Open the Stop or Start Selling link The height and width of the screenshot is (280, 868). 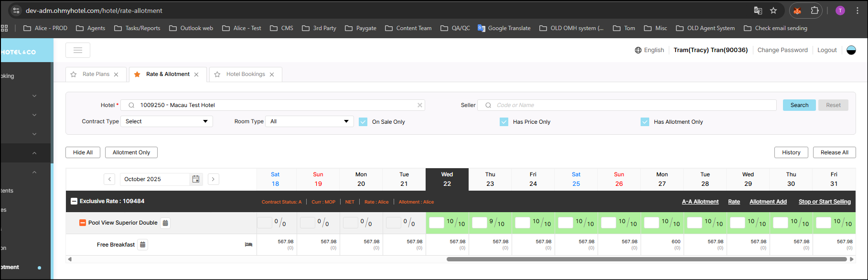coord(825,202)
